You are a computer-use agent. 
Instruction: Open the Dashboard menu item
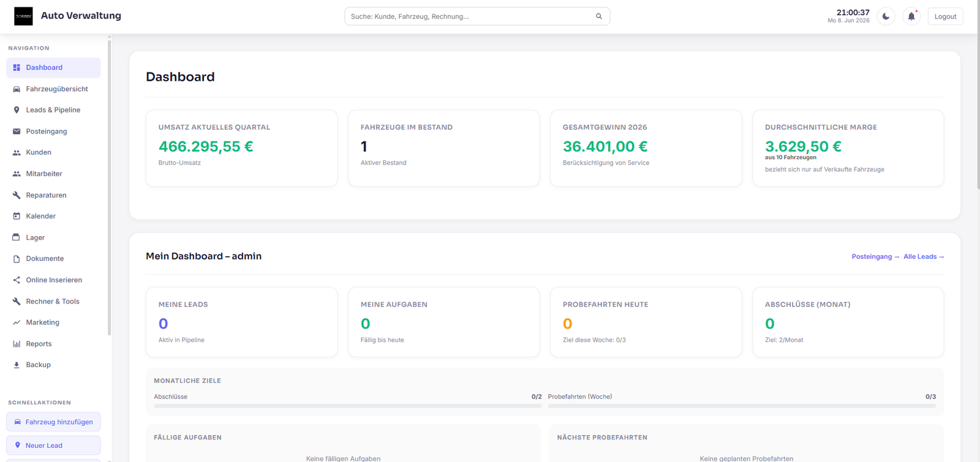(53, 68)
